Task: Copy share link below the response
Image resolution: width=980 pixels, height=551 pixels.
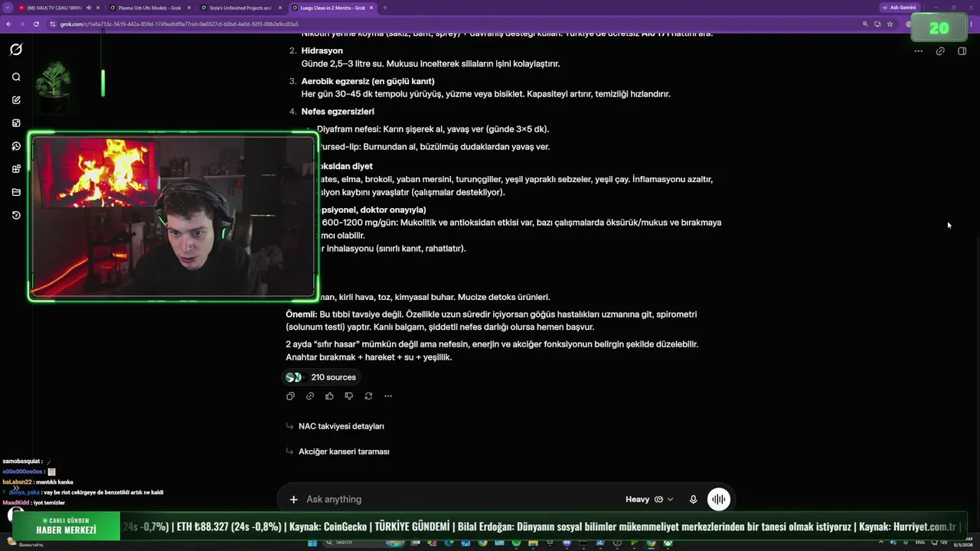Action: coord(310,396)
